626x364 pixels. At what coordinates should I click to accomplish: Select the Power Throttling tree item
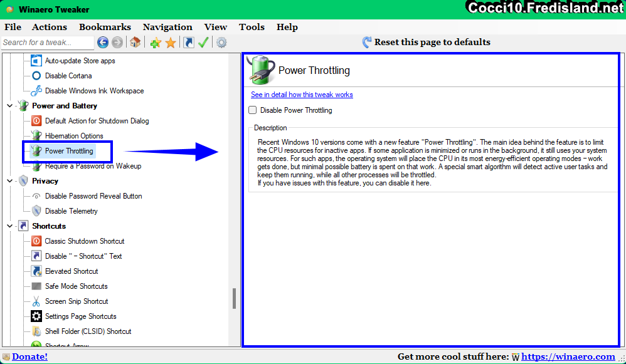click(69, 151)
